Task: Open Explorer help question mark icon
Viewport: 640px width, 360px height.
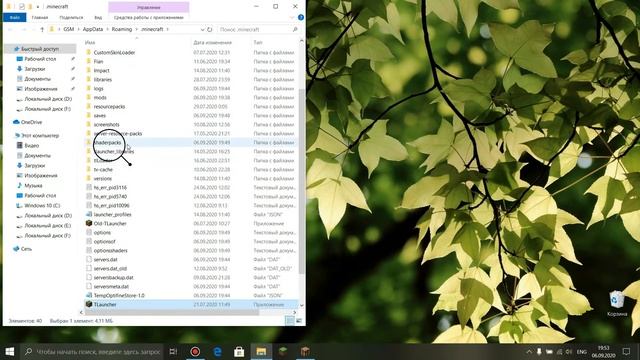Action: (301, 18)
